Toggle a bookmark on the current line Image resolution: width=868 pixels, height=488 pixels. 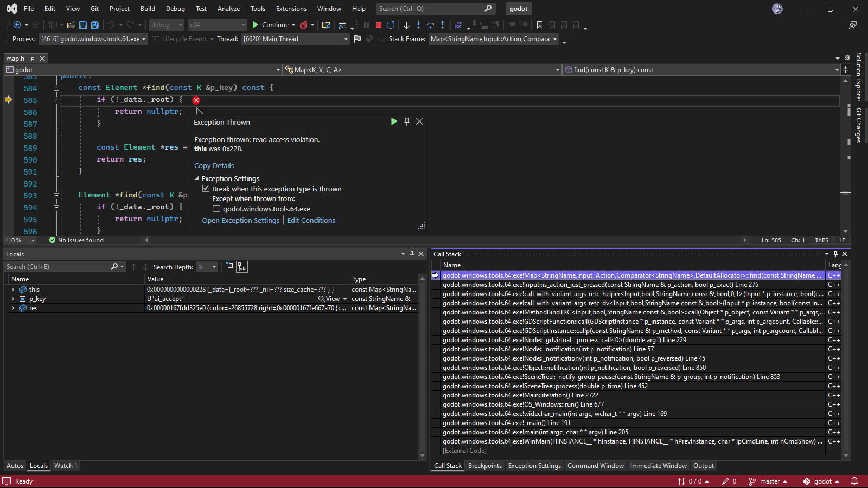tap(540, 25)
